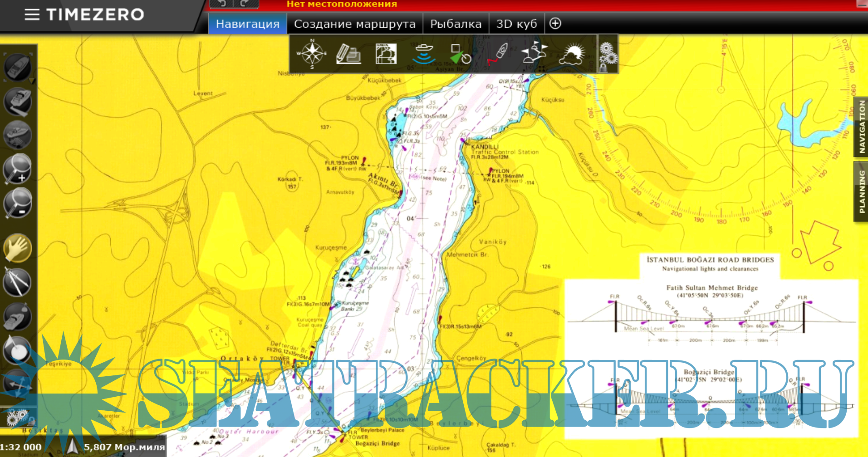This screenshot has width=868, height=457.
Task: Switch to the Рыбалка workspace tab
Action: coord(456,24)
